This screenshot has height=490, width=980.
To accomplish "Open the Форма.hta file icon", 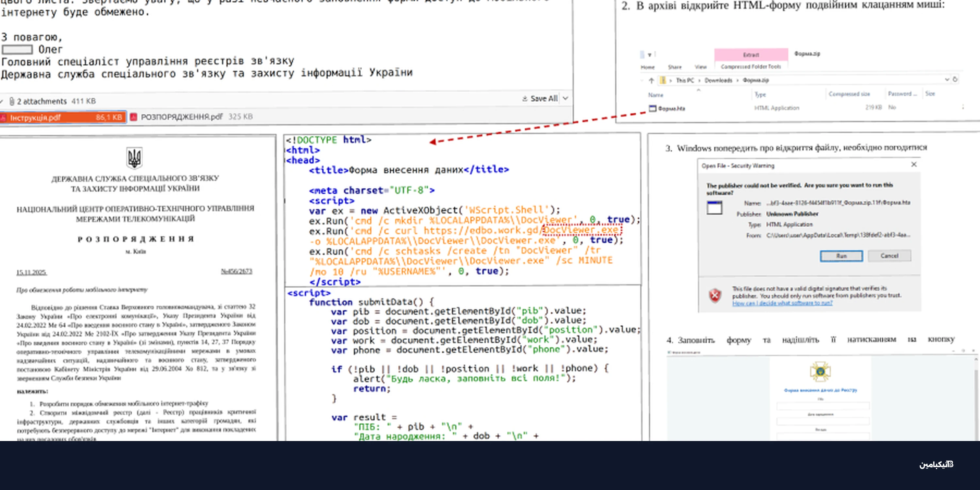I will [x=653, y=108].
